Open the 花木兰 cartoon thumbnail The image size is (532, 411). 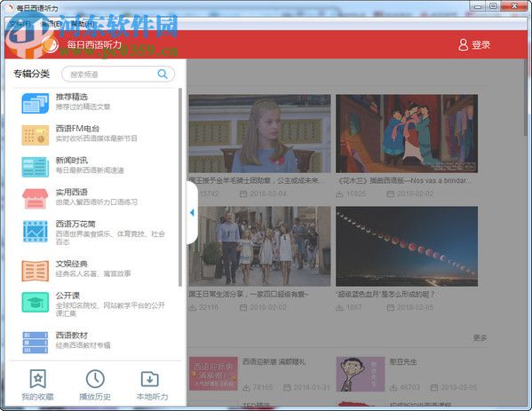407,134
